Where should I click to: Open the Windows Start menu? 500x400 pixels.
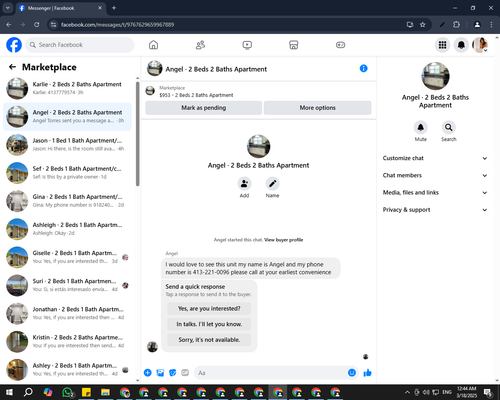pyautogui.click(x=9, y=392)
